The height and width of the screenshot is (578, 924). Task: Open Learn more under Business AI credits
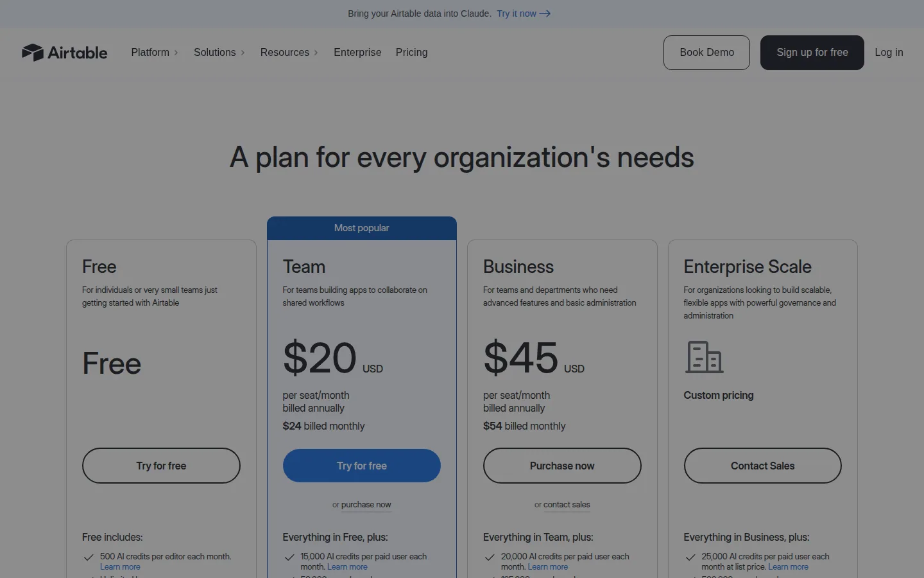548,567
